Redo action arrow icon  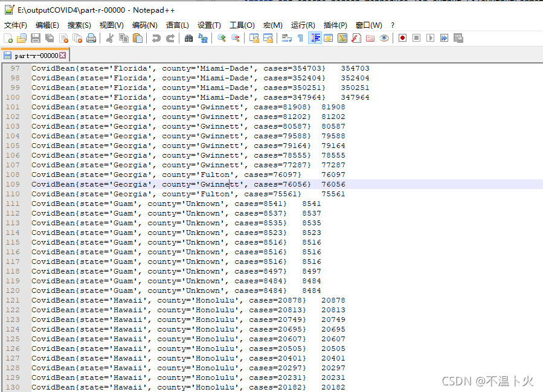tap(170, 38)
